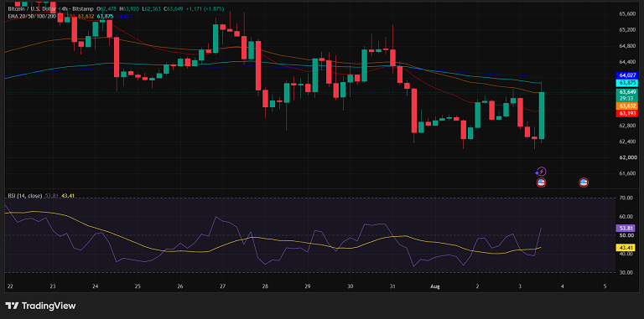Click the red 63,193 EMA price label
The width and height of the screenshot is (644, 319).
(626, 113)
